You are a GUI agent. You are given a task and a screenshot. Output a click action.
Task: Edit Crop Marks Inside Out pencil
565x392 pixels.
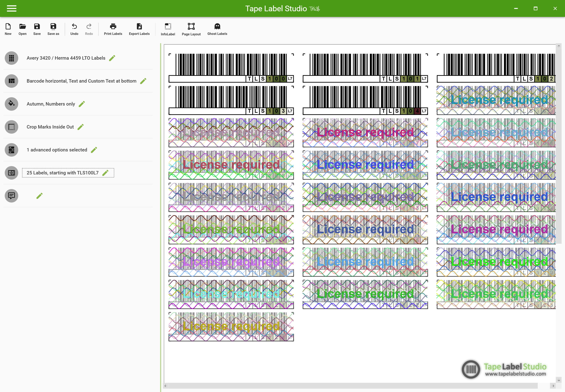tap(81, 127)
